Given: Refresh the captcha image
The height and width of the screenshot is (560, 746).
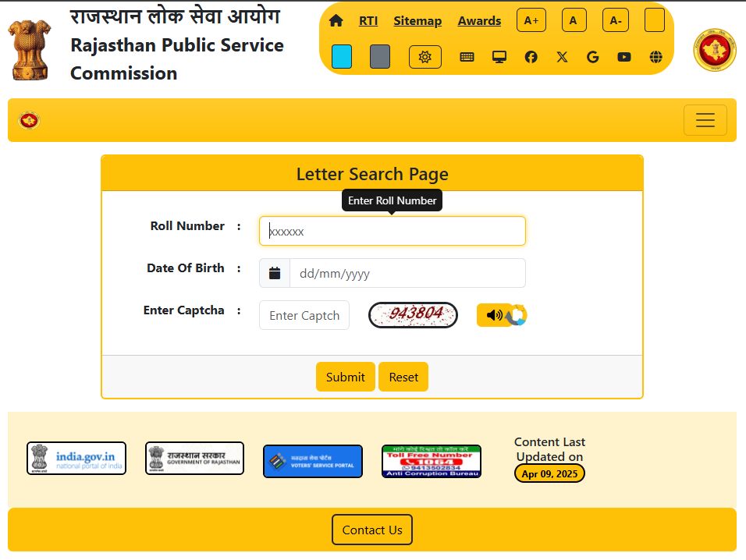Looking at the screenshot, I should [x=519, y=316].
